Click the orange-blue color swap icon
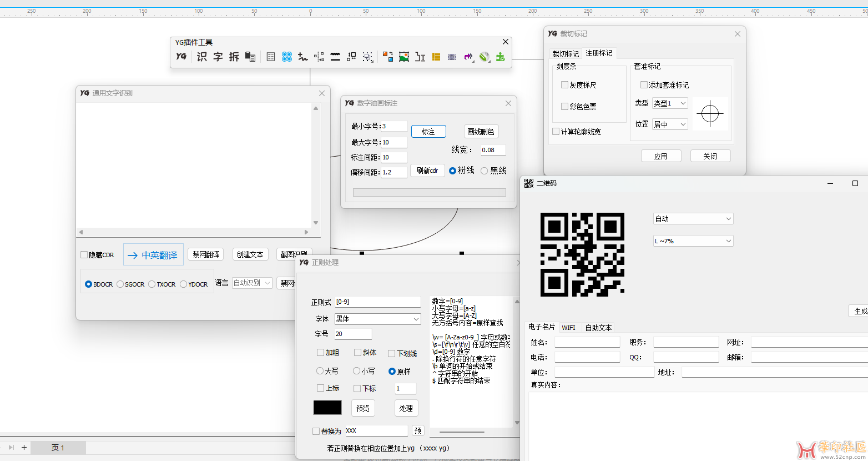This screenshot has width=868, height=461. click(388, 57)
